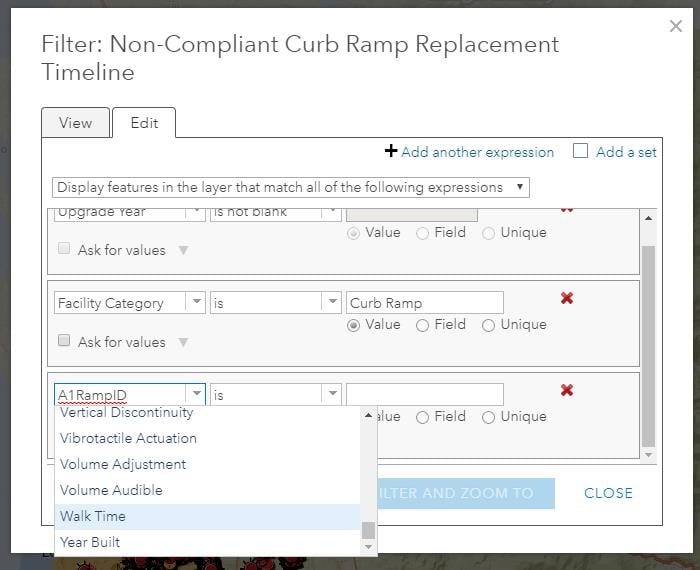Click the Curb Ramp value input field

pyautogui.click(x=425, y=303)
